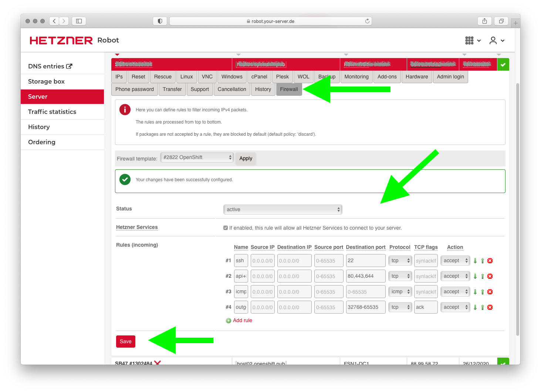Move rule #2 down arrow

(x=475, y=276)
